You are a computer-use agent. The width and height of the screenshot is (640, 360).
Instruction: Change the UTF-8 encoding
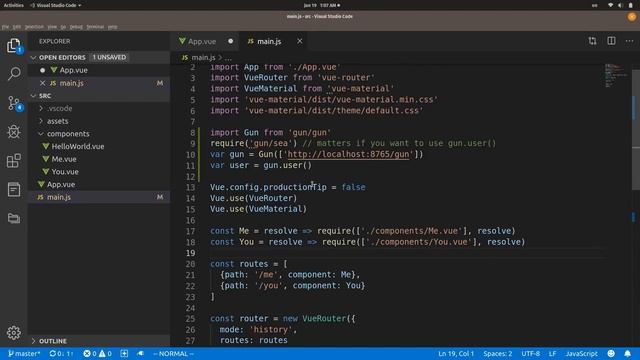point(530,353)
